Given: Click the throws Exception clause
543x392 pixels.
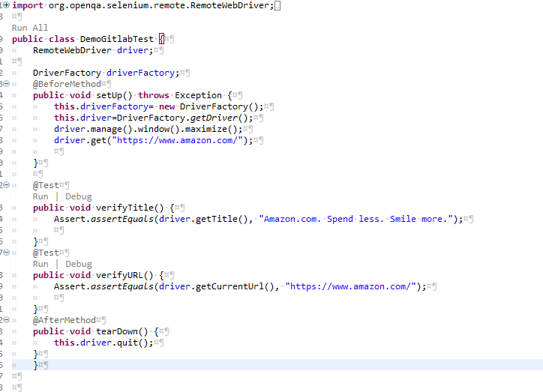Looking at the screenshot, I should click(x=180, y=95).
